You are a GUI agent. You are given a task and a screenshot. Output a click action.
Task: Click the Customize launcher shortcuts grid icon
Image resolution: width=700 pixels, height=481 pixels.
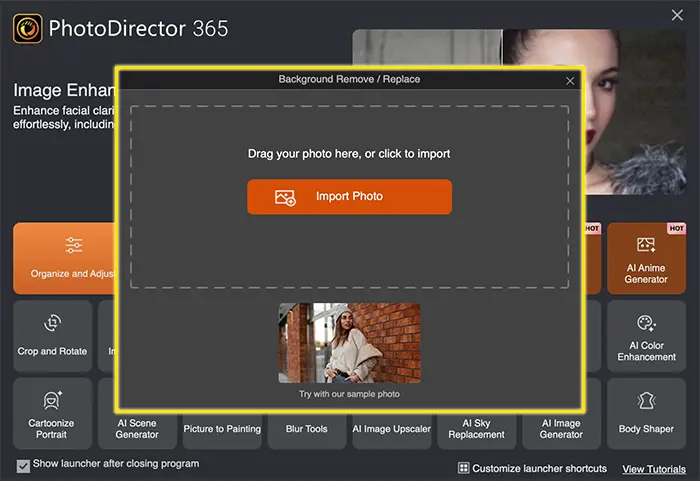(x=463, y=468)
